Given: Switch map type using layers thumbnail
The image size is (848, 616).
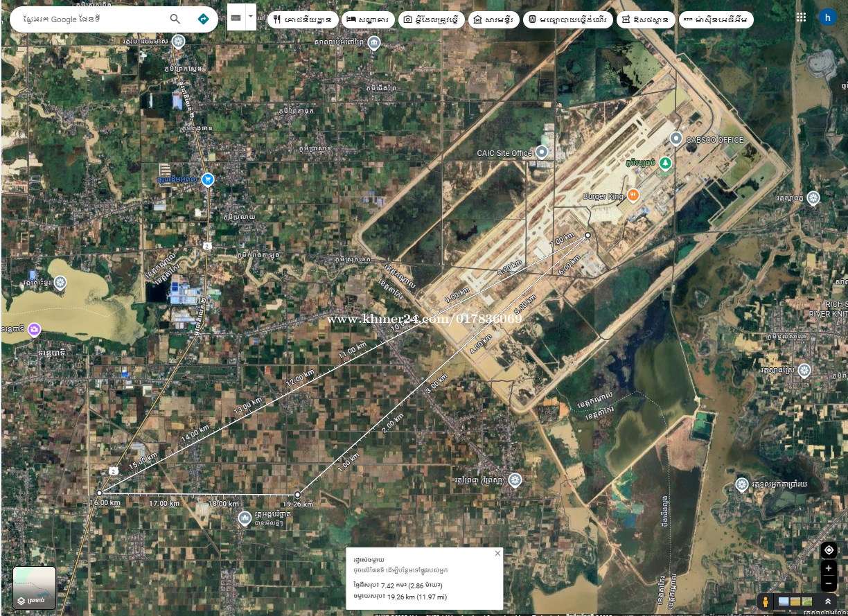Looking at the screenshot, I should tap(34, 588).
